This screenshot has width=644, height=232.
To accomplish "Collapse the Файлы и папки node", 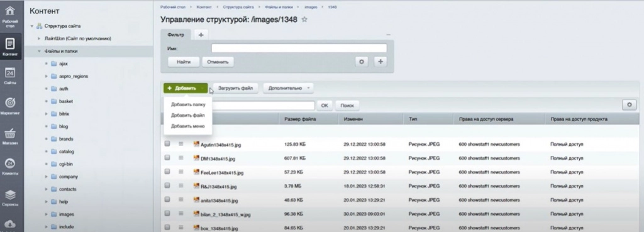I will click(40, 52).
